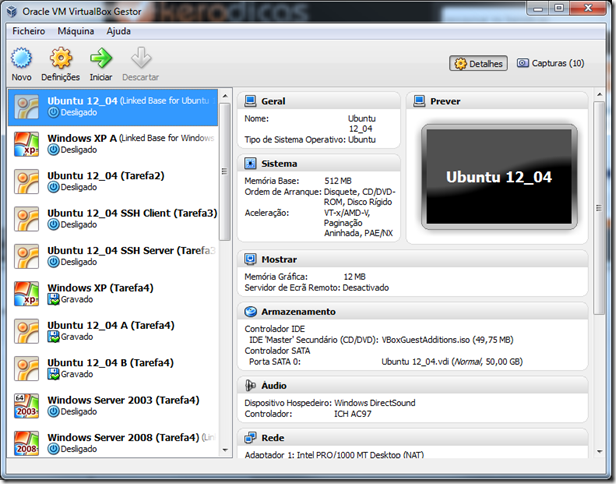
Task: Click the machine list scrollbar thumb
Action: tap(225, 172)
